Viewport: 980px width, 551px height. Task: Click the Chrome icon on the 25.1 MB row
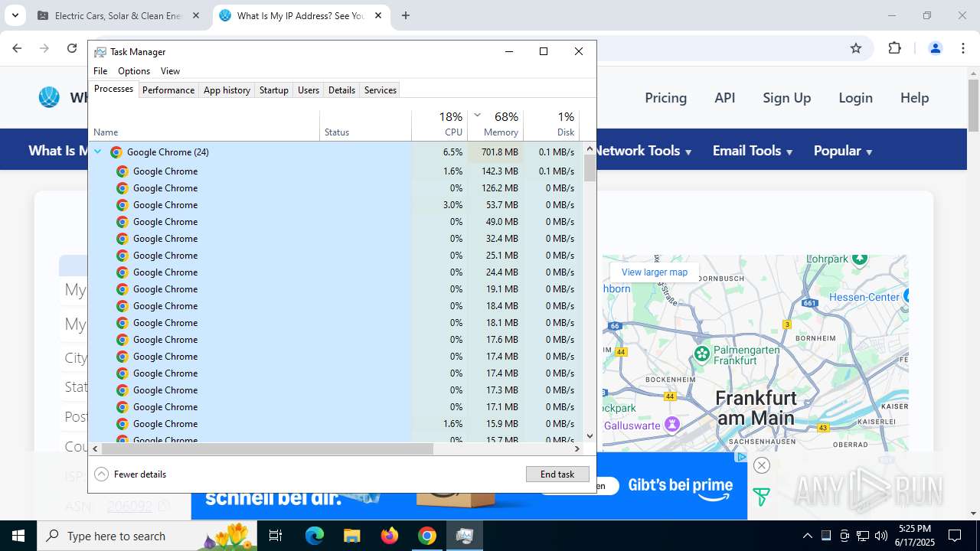pyautogui.click(x=122, y=256)
